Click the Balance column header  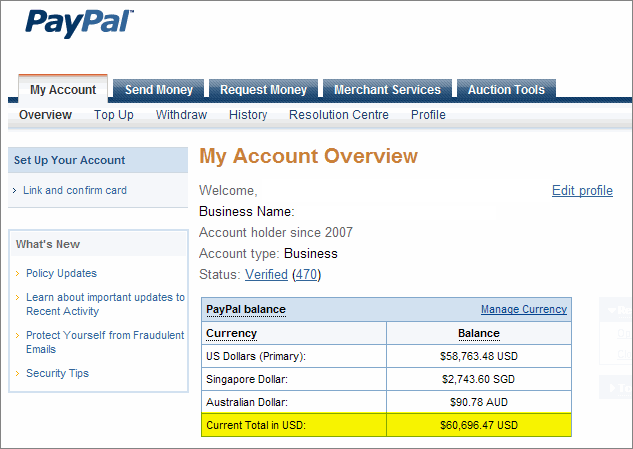point(479,333)
